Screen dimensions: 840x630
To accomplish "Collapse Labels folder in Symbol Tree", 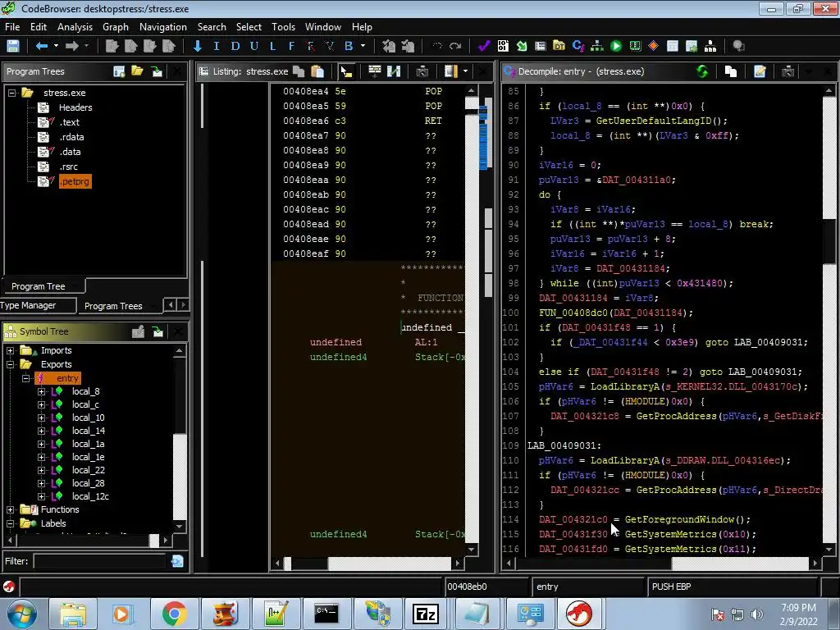I will (10, 523).
